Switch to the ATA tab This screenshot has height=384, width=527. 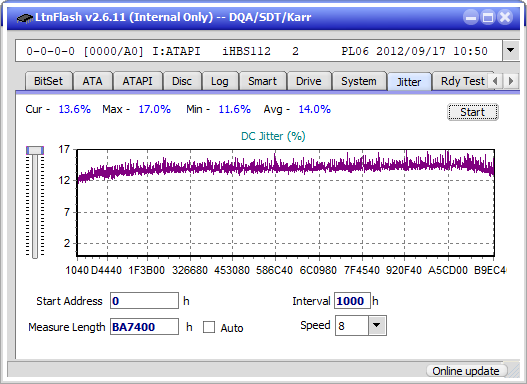pyautogui.click(x=92, y=81)
